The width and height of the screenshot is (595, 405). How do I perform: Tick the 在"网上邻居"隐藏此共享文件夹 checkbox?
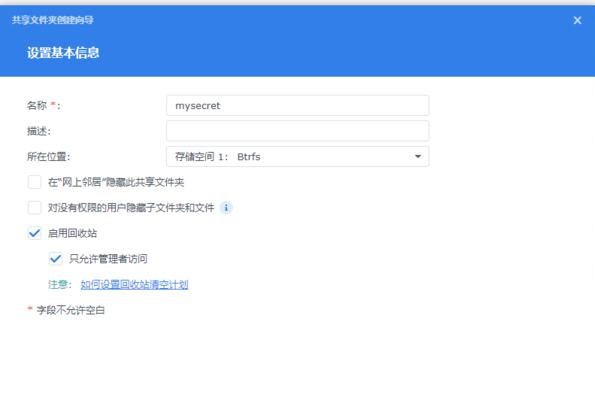point(35,182)
